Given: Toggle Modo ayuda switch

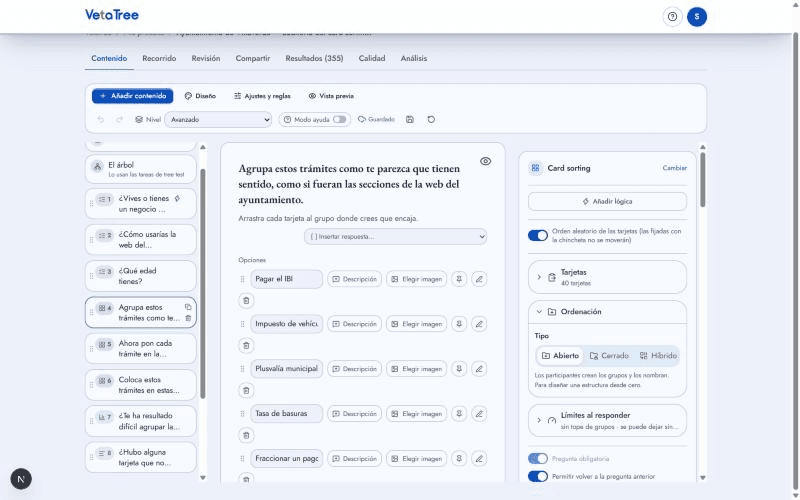Looking at the screenshot, I should point(339,119).
